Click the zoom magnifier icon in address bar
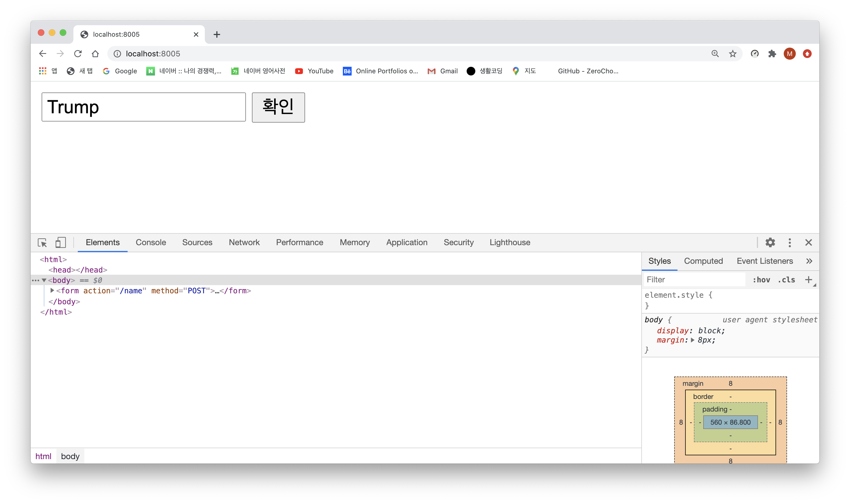 click(715, 54)
